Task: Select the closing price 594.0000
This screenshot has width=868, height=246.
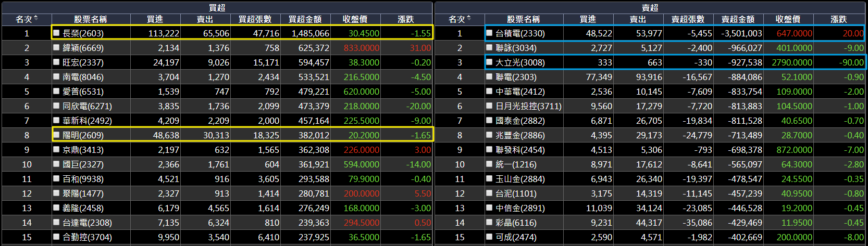Action: tap(362, 164)
